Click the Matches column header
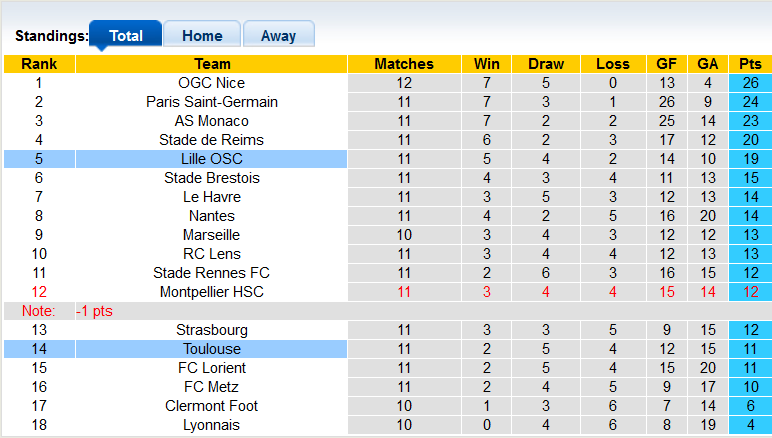Screen dimensions: 772x438 (x=404, y=64)
